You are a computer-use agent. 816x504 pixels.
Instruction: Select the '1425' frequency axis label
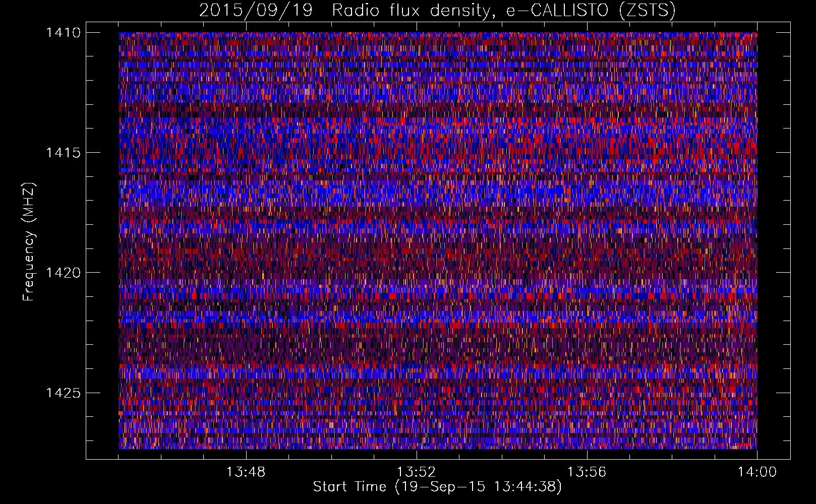coord(63,393)
